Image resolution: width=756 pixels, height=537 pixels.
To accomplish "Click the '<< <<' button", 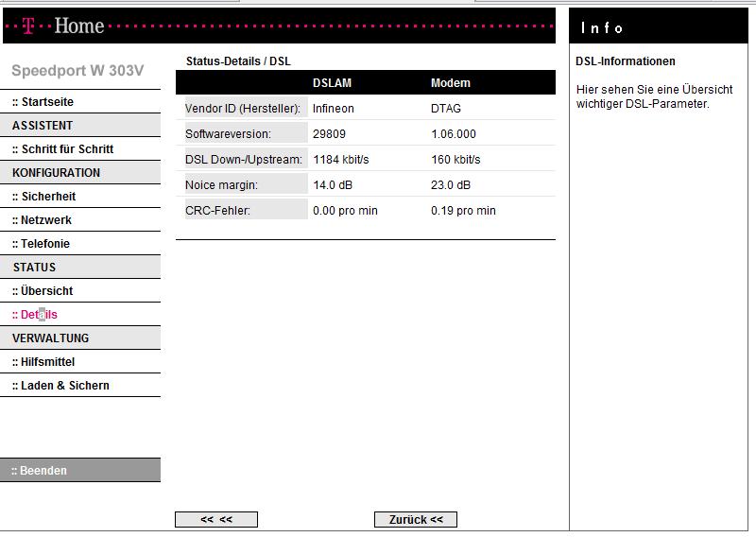I will tap(216, 520).
